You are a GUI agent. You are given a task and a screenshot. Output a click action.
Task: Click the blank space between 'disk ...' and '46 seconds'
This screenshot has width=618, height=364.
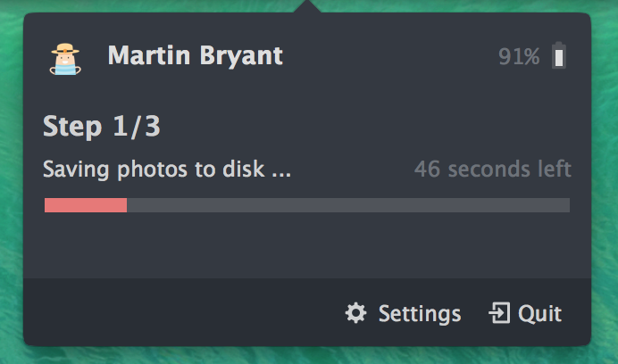pos(353,170)
